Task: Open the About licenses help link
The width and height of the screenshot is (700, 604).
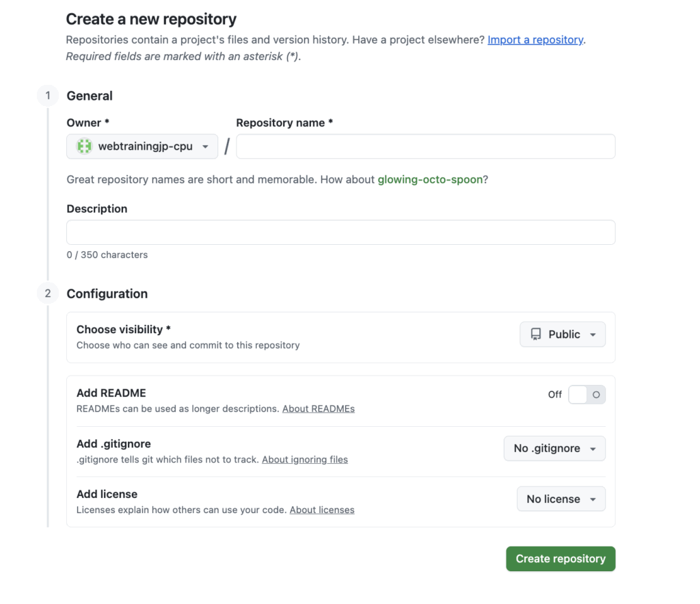Action: (x=322, y=510)
